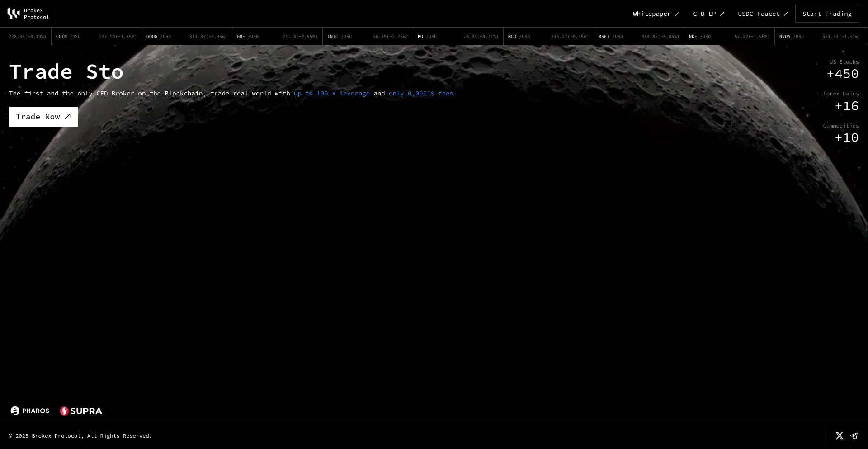Open the X (Twitter) social icon

point(839,436)
